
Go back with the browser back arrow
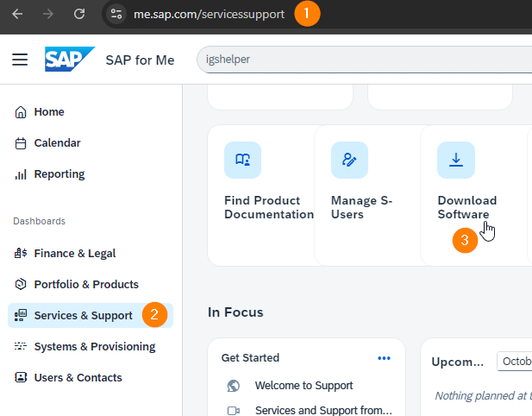17,14
